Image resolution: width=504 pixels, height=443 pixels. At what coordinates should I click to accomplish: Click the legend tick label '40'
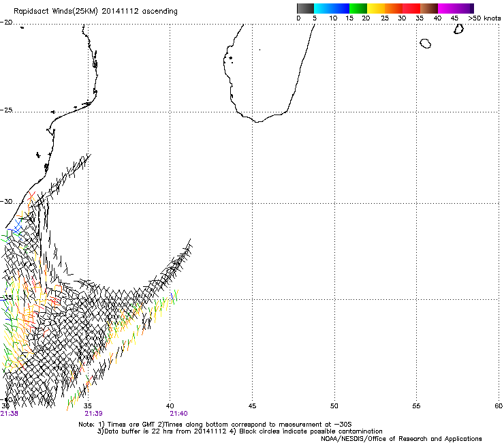click(x=437, y=18)
